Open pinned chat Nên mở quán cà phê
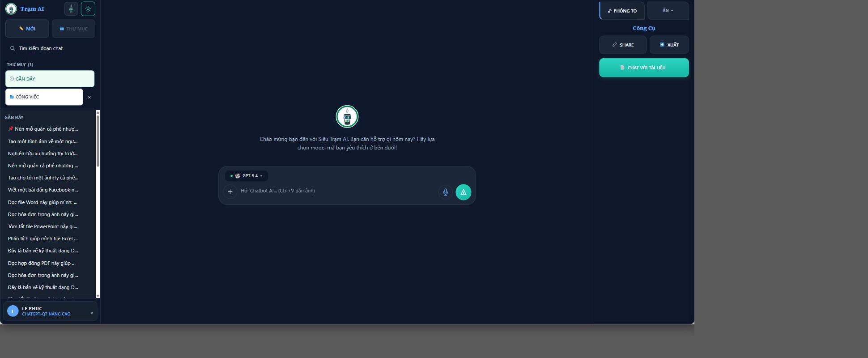 tap(43, 129)
